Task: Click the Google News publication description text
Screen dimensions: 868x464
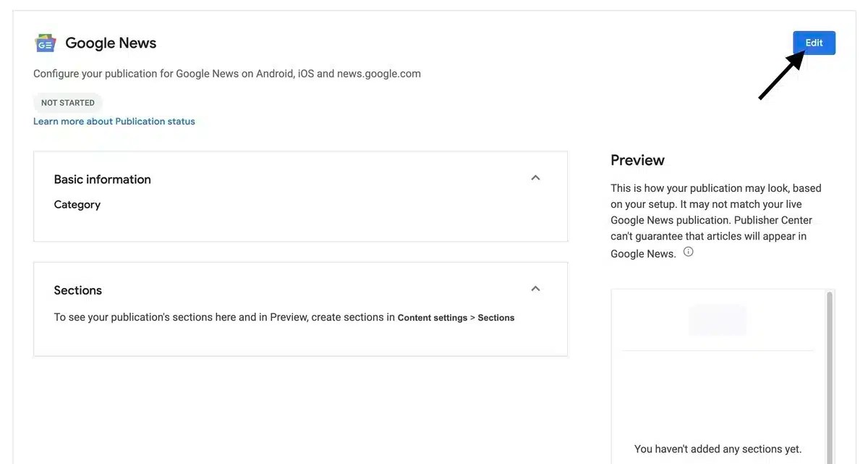Action: pyautogui.click(x=226, y=72)
